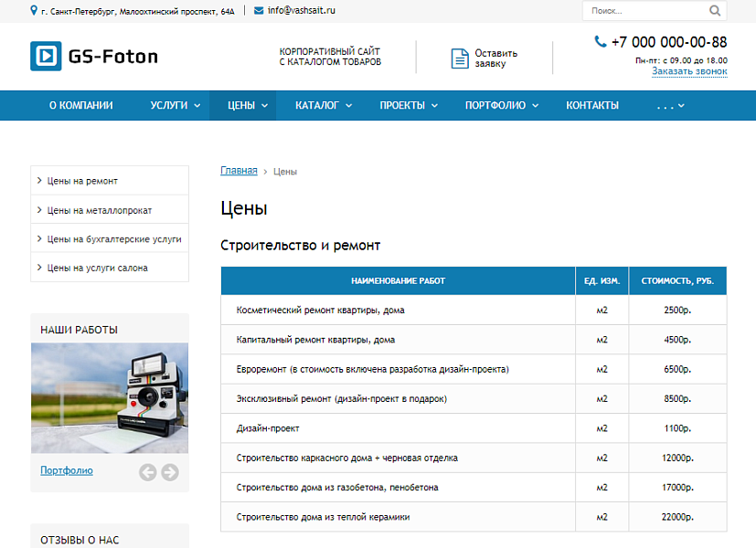756x548 pixels.
Task: Select Цены на бухгалтерские услуги
Action: 113,239
